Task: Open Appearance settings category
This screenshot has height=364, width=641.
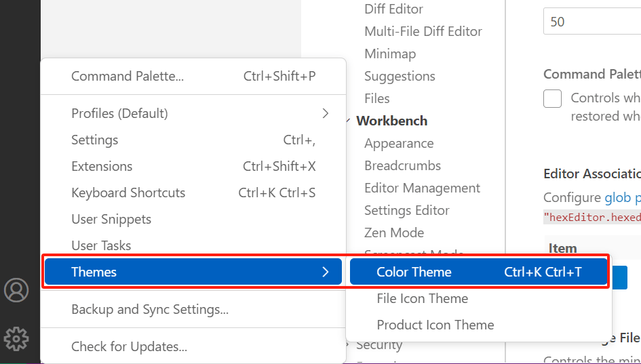Action: pos(399,144)
